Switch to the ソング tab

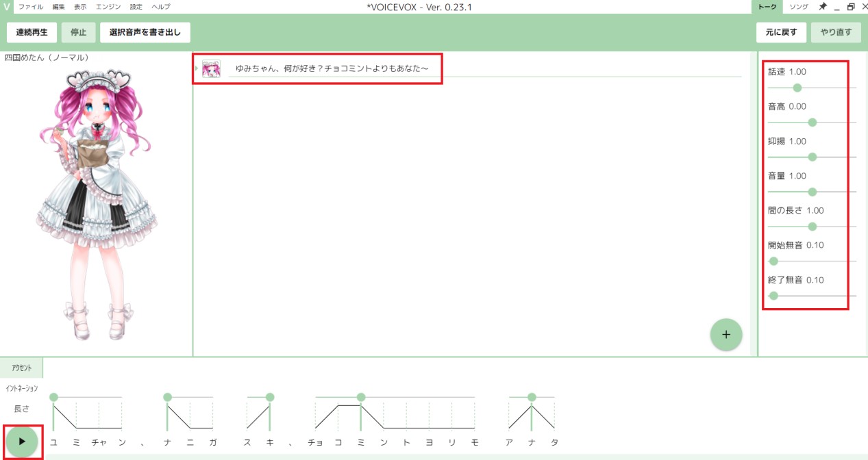pyautogui.click(x=799, y=7)
